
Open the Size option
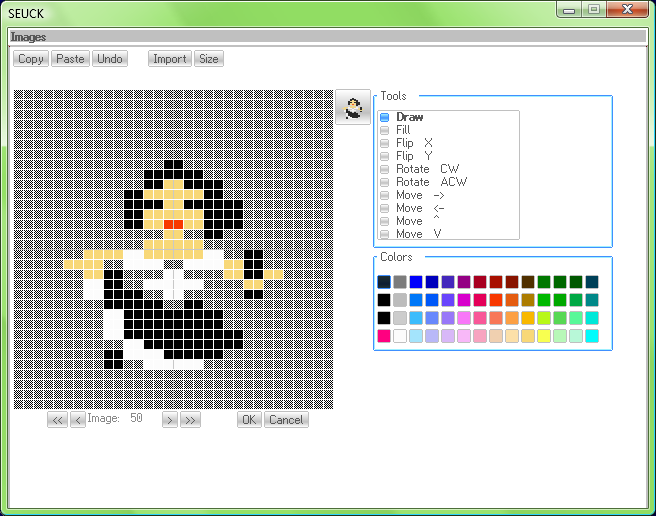click(x=209, y=59)
